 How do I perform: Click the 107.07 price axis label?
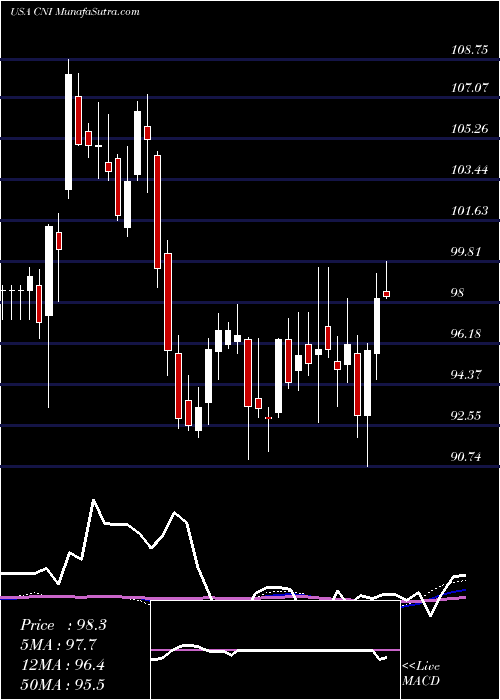click(x=469, y=88)
